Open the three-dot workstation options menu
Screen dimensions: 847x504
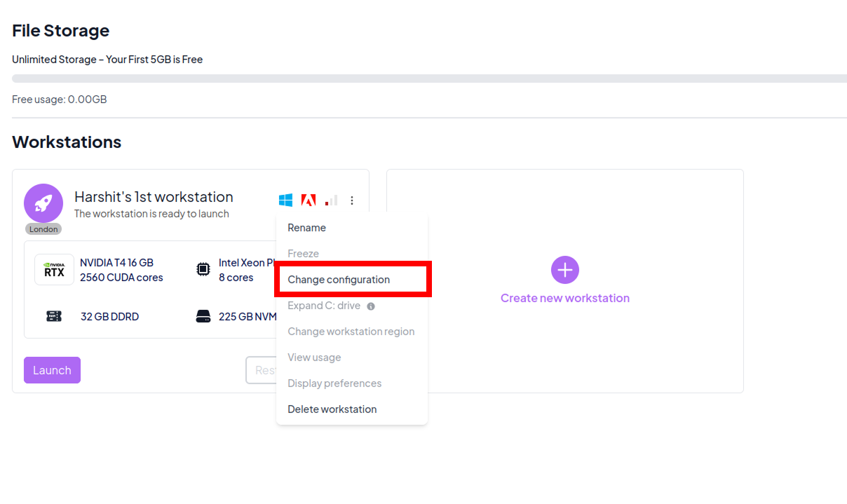tap(352, 200)
